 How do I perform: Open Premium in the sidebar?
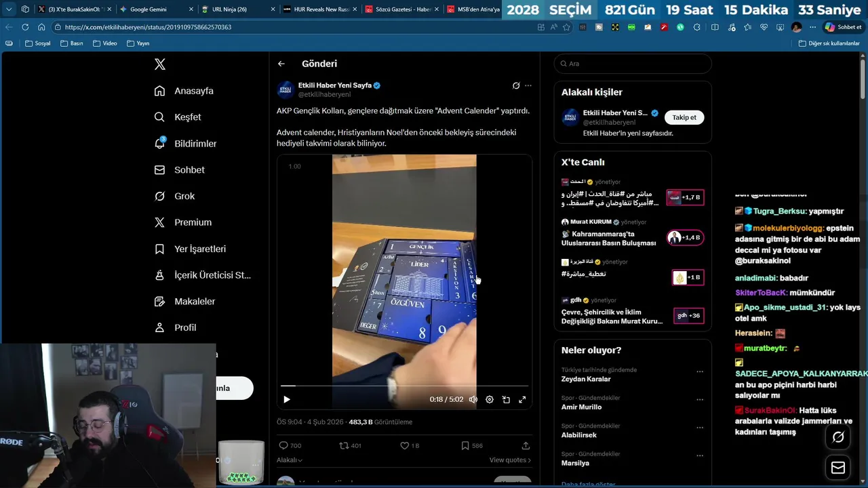click(x=182, y=222)
